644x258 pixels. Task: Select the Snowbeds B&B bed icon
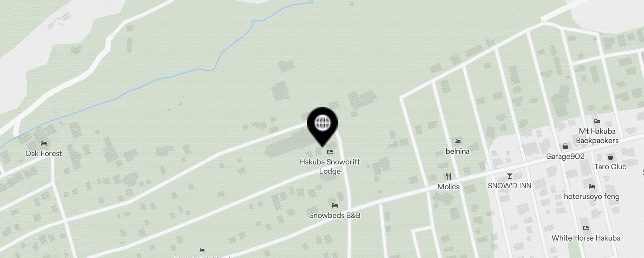click(335, 205)
